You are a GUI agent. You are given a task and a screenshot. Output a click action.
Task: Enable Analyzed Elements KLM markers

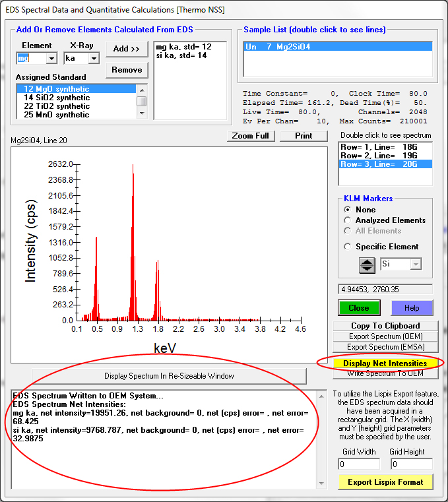point(348,220)
